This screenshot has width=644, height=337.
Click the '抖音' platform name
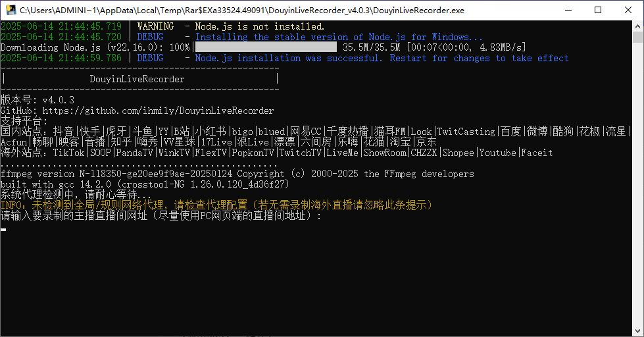click(63, 132)
